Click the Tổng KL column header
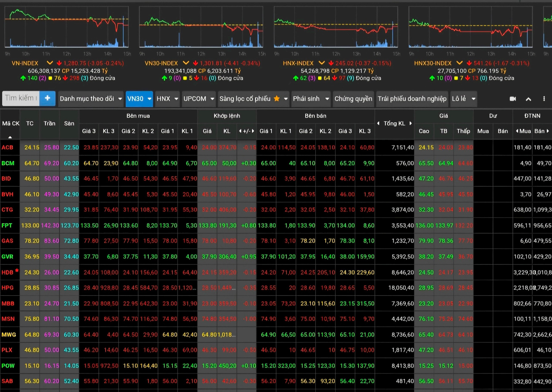 [394, 123]
